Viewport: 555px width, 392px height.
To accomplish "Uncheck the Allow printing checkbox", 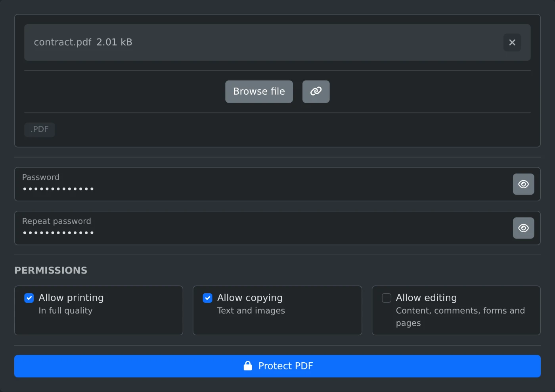I will click(29, 298).
